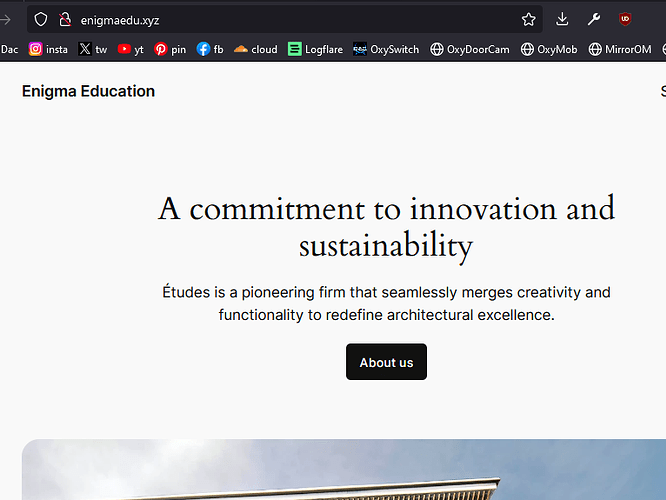Bookmark this page with the star icon

(528, 20)
